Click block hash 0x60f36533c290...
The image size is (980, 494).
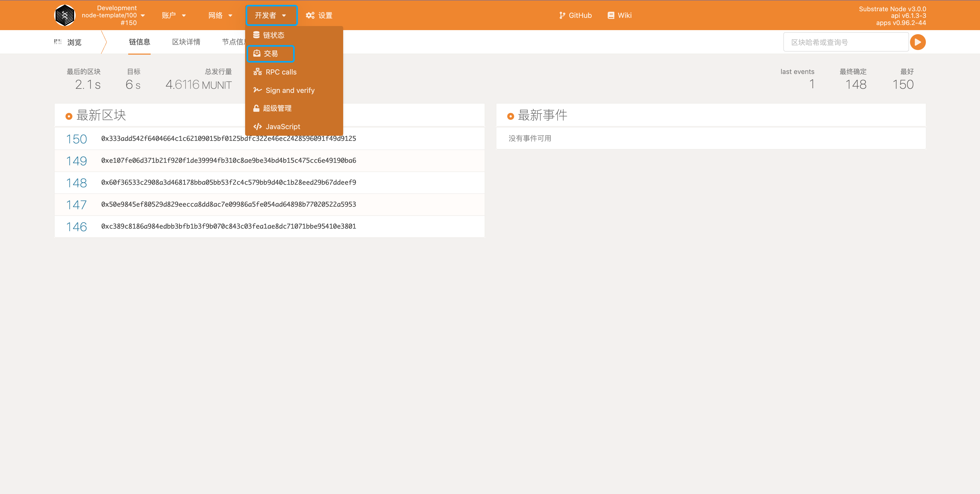click(229, 182)
